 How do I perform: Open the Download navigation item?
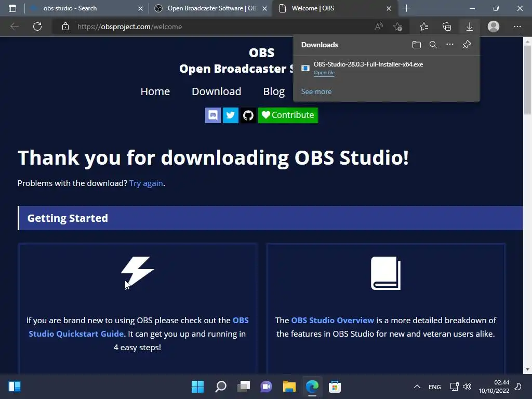[x=217, y=91]
